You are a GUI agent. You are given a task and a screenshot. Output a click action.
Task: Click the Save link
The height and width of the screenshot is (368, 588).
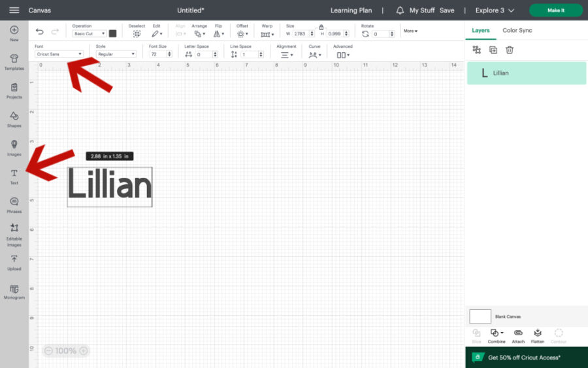pyautogui.click(x=447, y=10)
